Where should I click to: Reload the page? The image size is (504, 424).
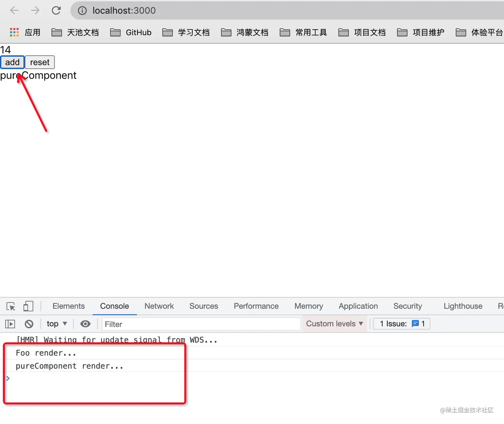click(56, 11)
